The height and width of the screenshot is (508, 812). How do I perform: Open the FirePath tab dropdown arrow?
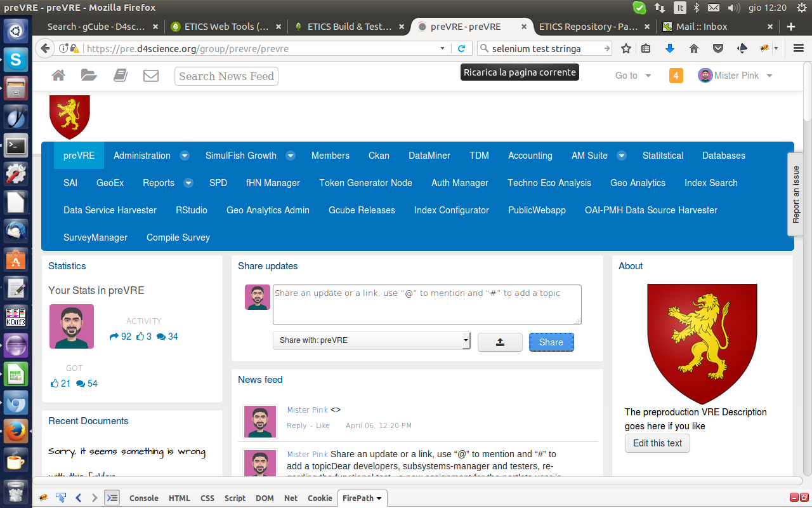click(x=379, y=498)
